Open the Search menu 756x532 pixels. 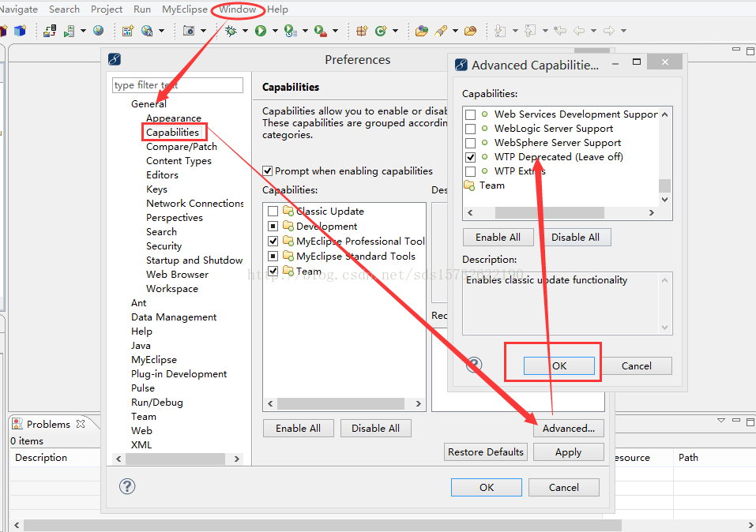64,9
